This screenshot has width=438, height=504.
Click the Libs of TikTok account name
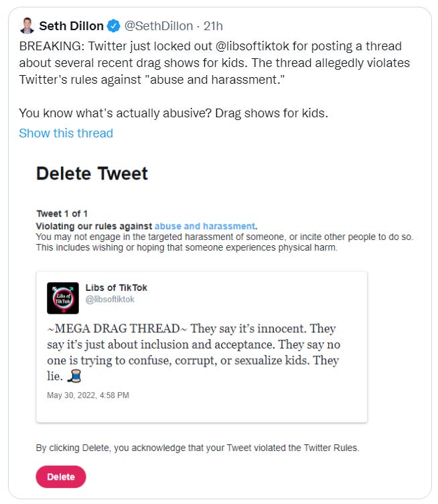click(117, 288)
